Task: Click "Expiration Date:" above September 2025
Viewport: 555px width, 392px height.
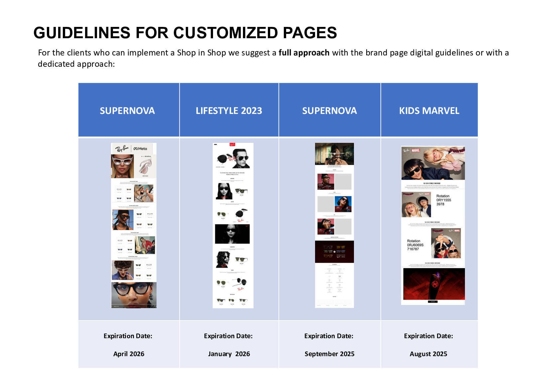Action: [x=329, y=336]
